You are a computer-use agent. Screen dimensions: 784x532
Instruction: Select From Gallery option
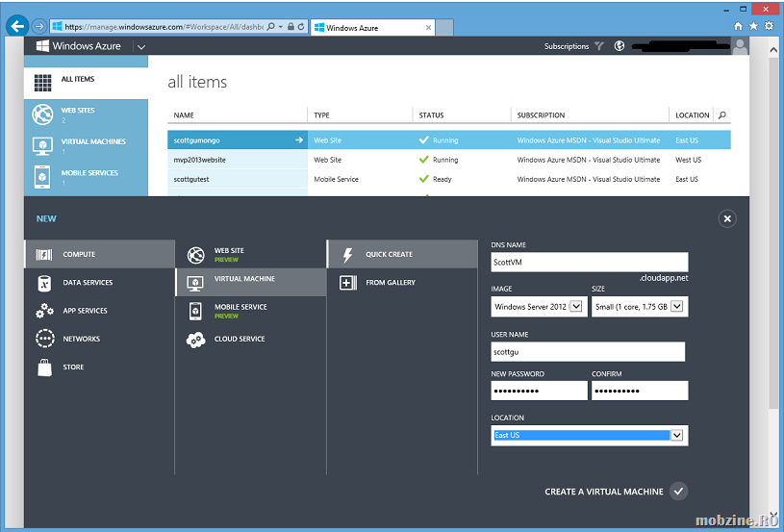pos(390,283)
